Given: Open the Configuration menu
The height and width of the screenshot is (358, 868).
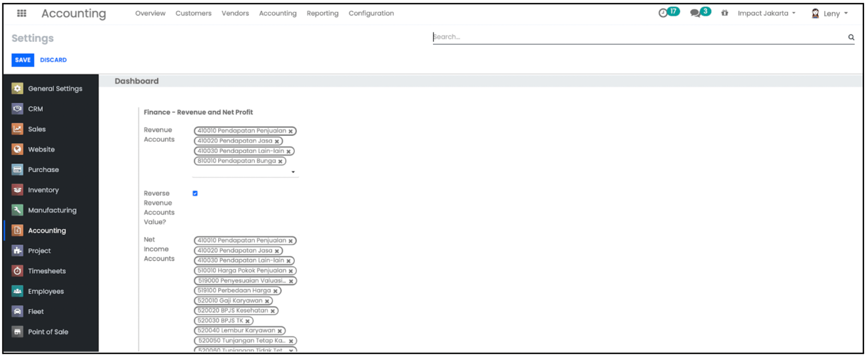Looking at the screenshot, I should click(x=371, y=13).
